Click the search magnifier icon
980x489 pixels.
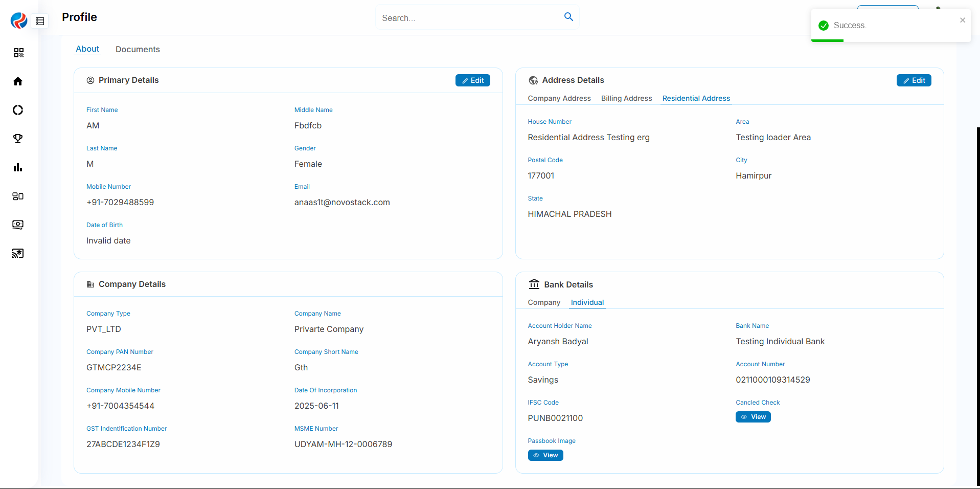[568, 17]
